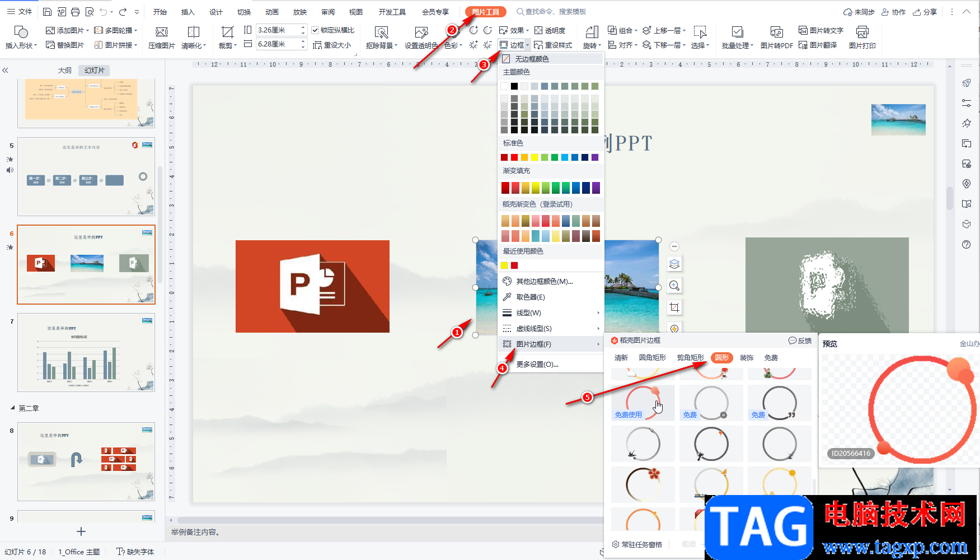Click the crop floating button beside picture

674,307
